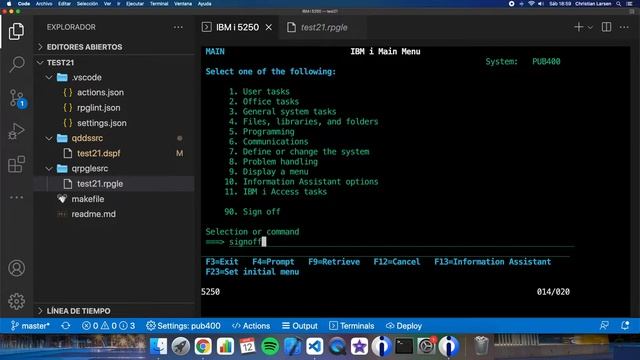Open Numbers from the Dock
640x360 pixels.
(x=225, y=346)
